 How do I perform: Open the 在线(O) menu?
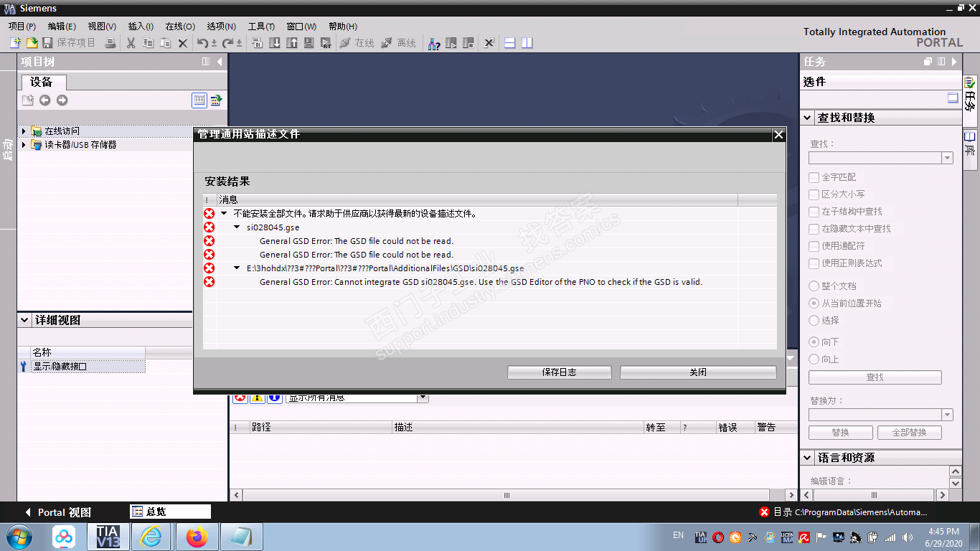coord(180,27)
